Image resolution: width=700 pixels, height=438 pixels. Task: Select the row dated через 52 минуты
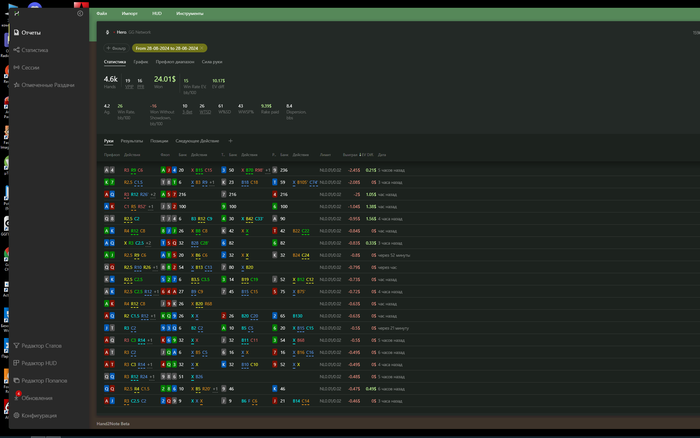[x=397, y=255]
